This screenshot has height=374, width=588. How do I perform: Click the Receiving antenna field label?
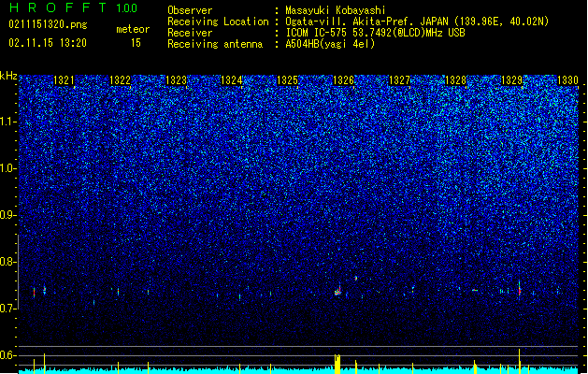(215, 44)
